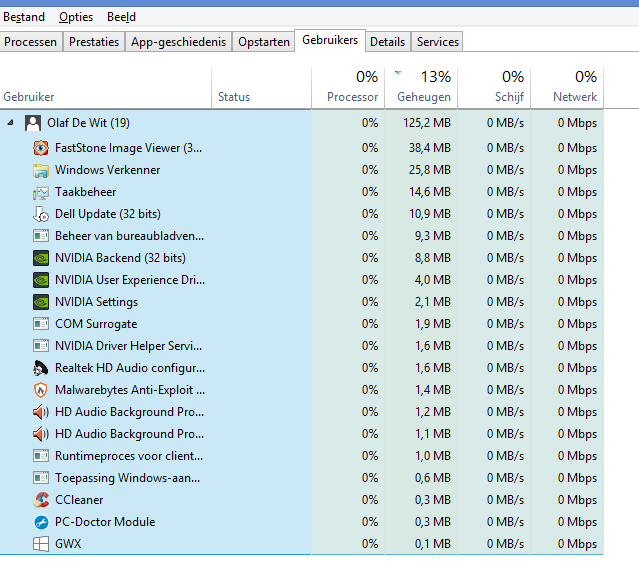Click the NVIDIA User Experience Driver icon
The height and width of the screenshot is (576, 639).
[x=41, y=280]
